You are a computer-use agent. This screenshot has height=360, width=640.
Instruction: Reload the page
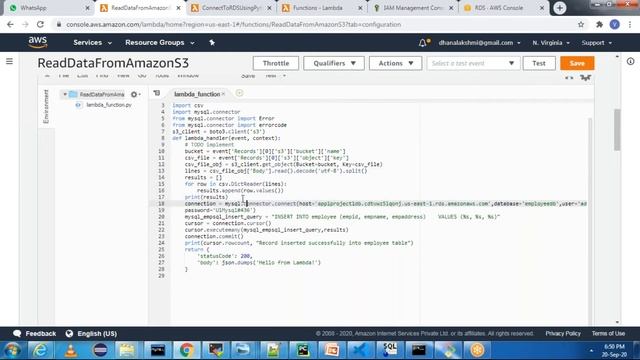click(x=40, y=24)
